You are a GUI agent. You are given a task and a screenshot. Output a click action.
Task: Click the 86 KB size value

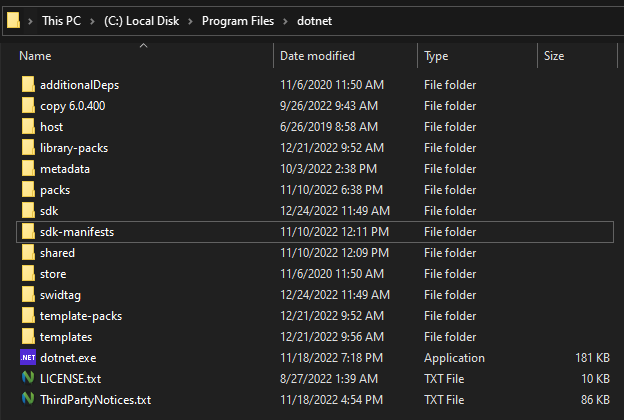pos(595,400)
